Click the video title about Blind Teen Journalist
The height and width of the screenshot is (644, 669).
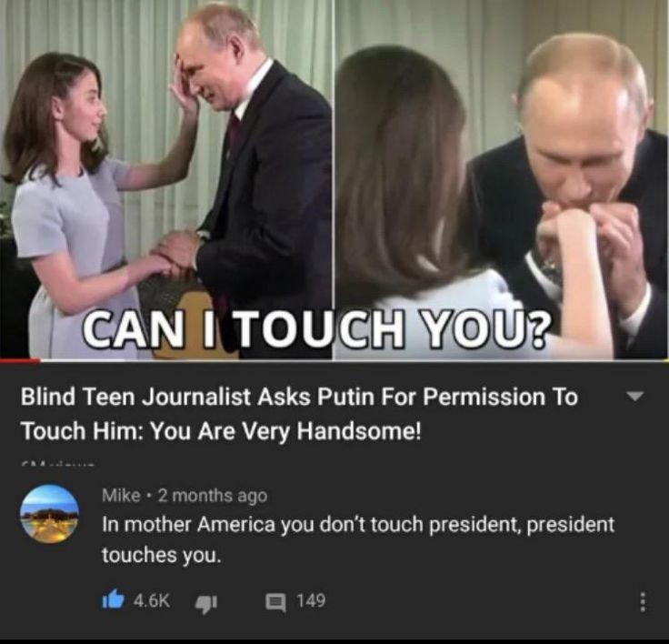(x=299, y=413)
